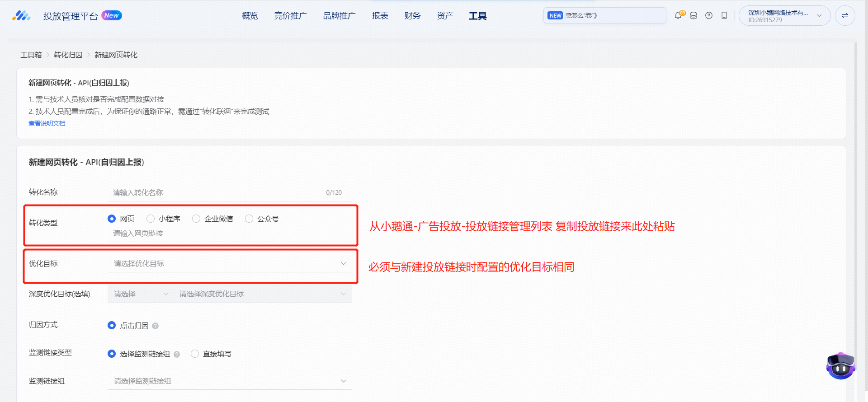The image size is (868, 402).
Task: Open the database stack icon
Action: (x=693, y=15)
